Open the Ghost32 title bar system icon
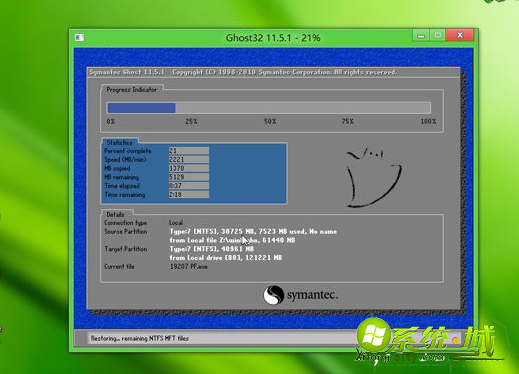 (x=79, y=37)
